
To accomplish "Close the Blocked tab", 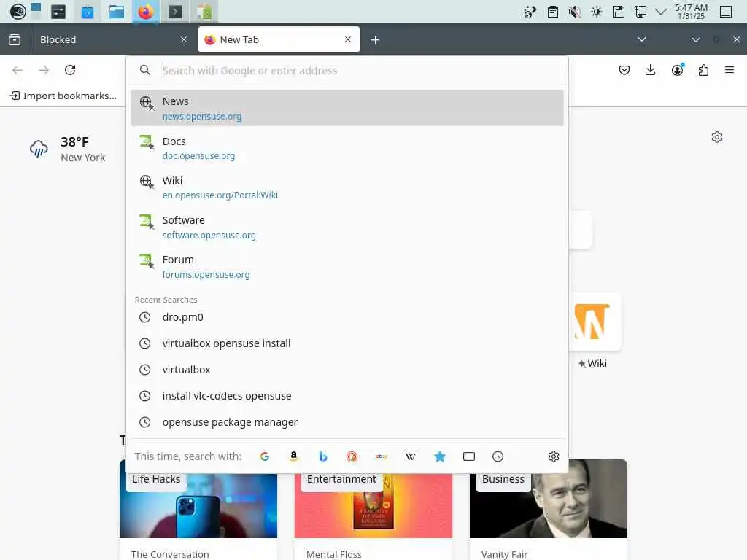I will tap(184, 39).
